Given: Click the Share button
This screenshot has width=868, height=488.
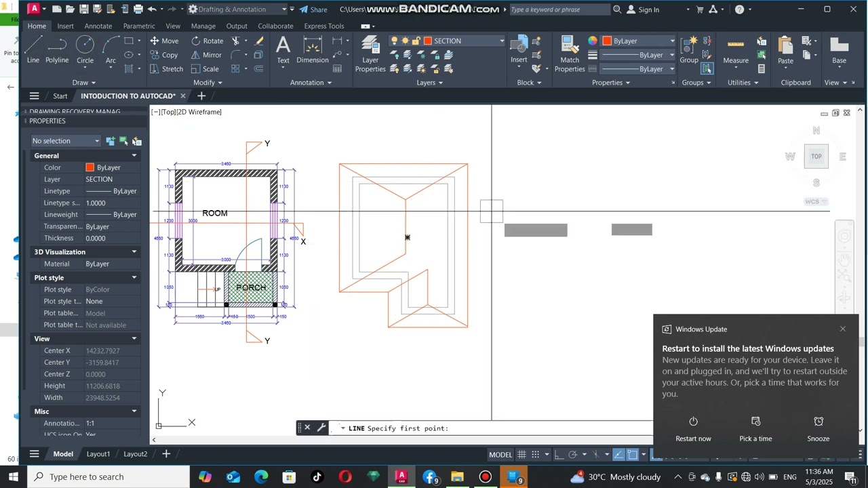Looking at the screenshot, I should pyautogui.click(x=313, y=9).
